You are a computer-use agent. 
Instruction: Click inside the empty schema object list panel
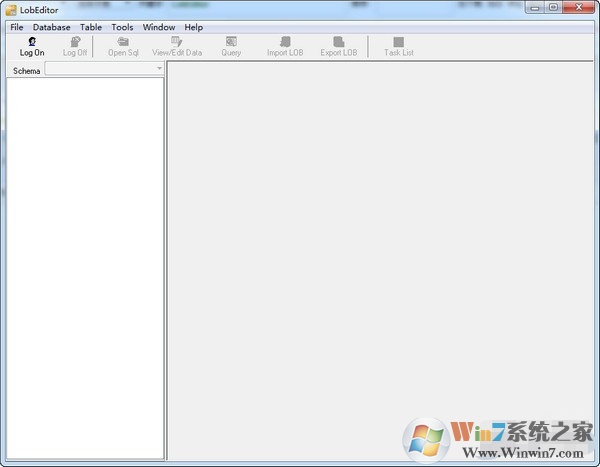[x=85, y=260]
